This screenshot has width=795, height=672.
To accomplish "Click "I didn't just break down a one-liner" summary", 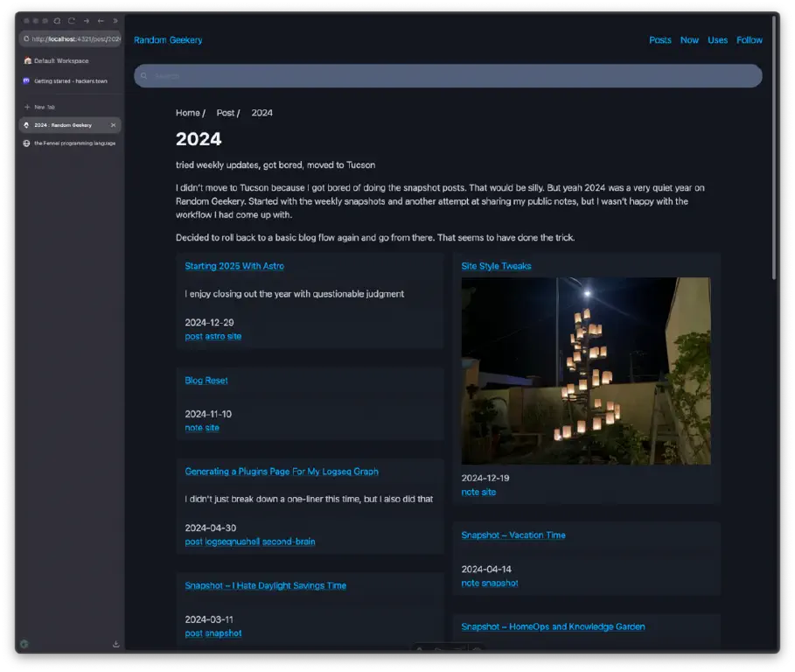I will click(309, 499).
